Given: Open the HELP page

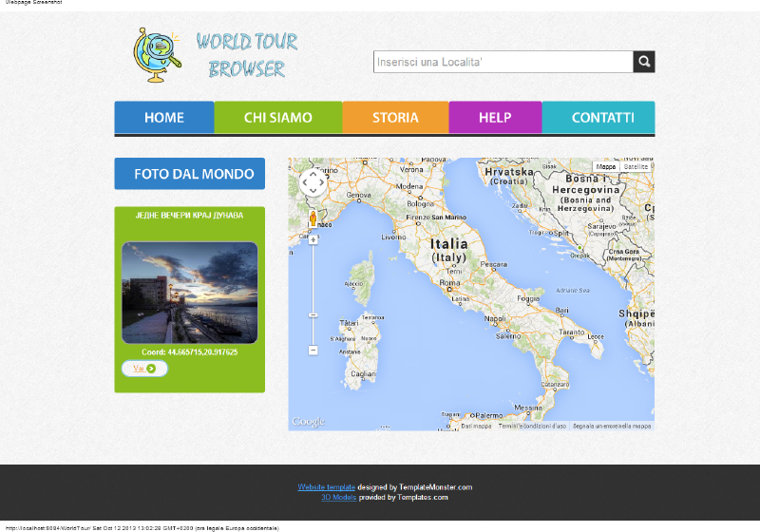Looking at the screenshot, I should pos(495,117).
